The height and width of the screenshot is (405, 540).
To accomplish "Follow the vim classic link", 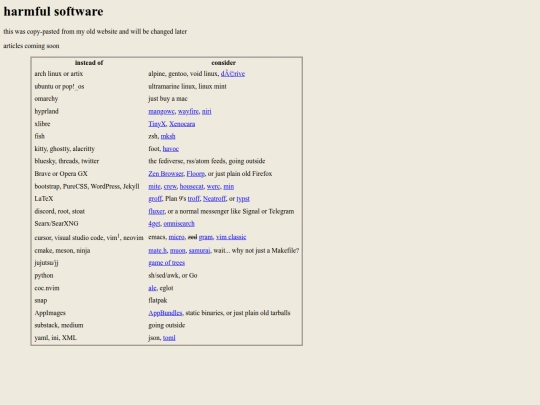I will click(231, 237).
